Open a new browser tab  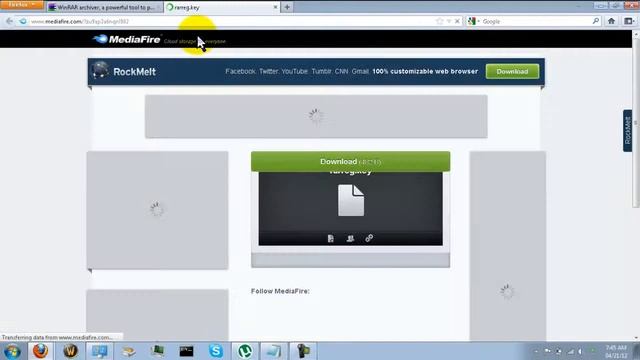click(287, 7)
